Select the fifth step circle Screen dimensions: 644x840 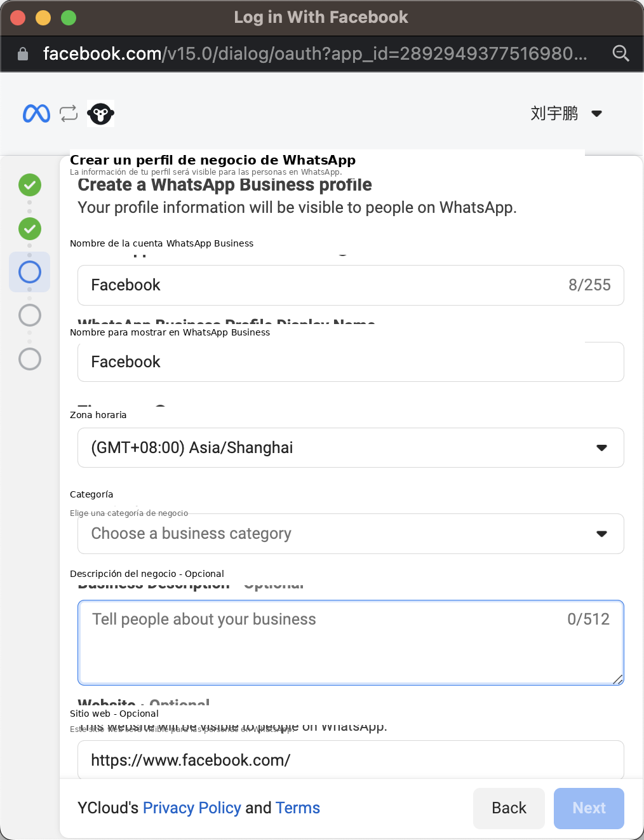[x=30, y=359]
